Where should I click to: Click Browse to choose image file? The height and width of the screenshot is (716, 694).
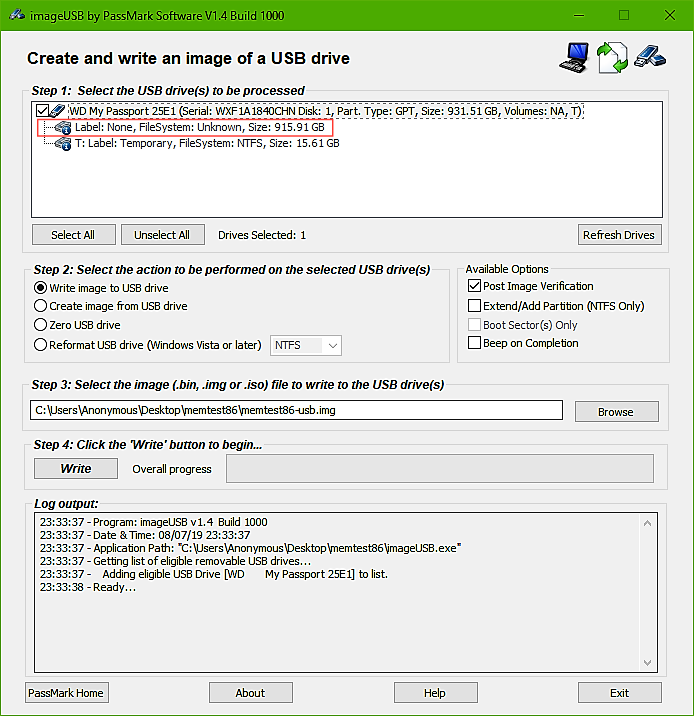tap(616, 411)
